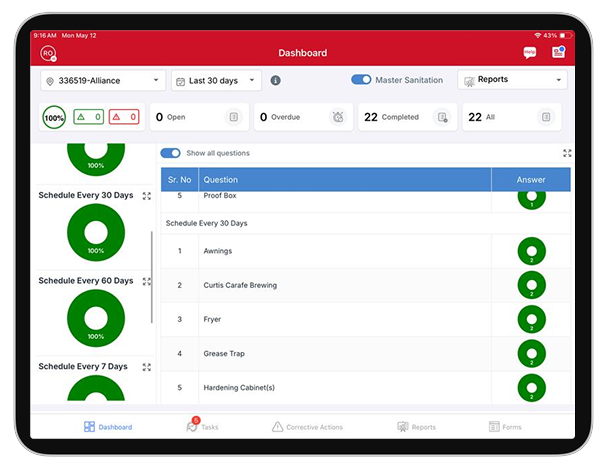Toggle the Show all questions switch
607x470 pixels.
tap(171, 153)
